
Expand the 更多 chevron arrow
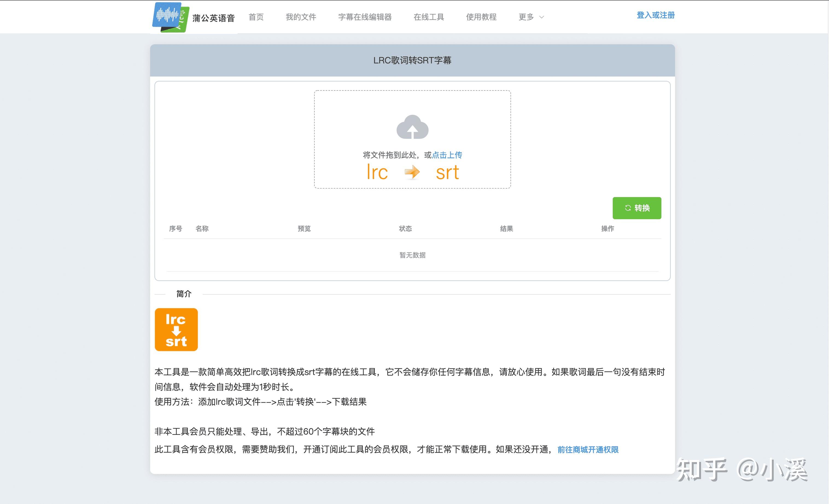(x=541, y=17)
